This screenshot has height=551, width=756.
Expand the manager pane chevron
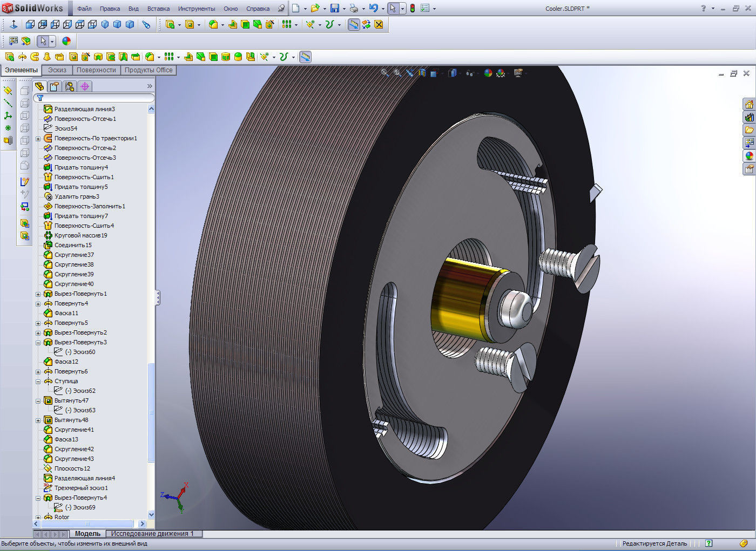150,86
